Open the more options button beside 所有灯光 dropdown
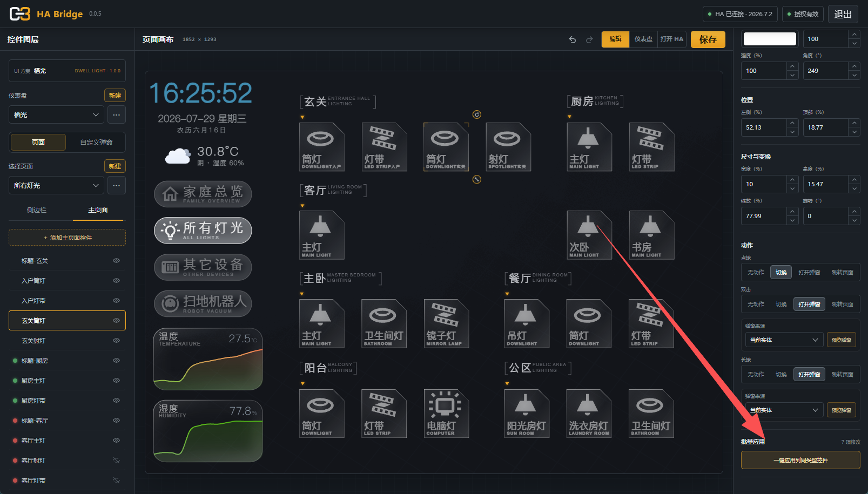Image resolution: width=868 pixels, height=494 pixels. point(117,186)
